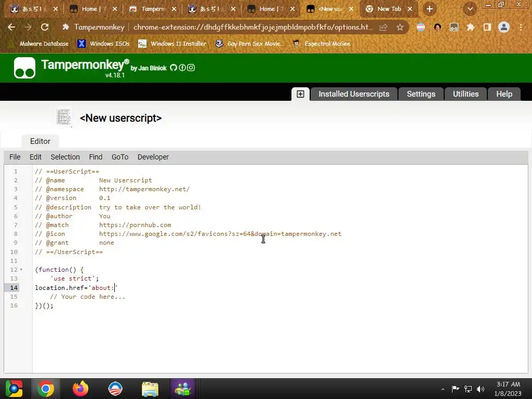532x399 pixels.
Task: Click the Tampermonkey extension icon in toolbar
Action: (x=454, y=27)
